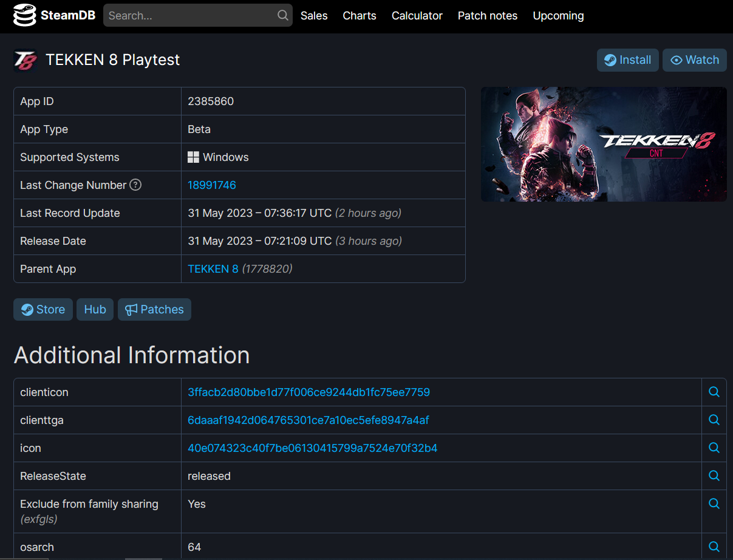The height and width of the screenshot is (560, 733).
Task: Click the help icon beside Last Change Number
Action: pyautogui.click(x=135, y=185)
